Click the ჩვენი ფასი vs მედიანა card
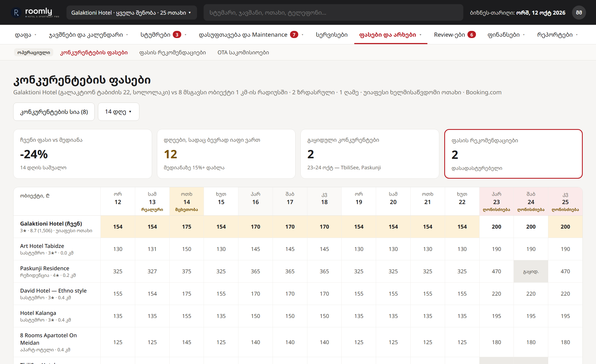The height and width of the screenshot is (364, 596). click(83, 154)
